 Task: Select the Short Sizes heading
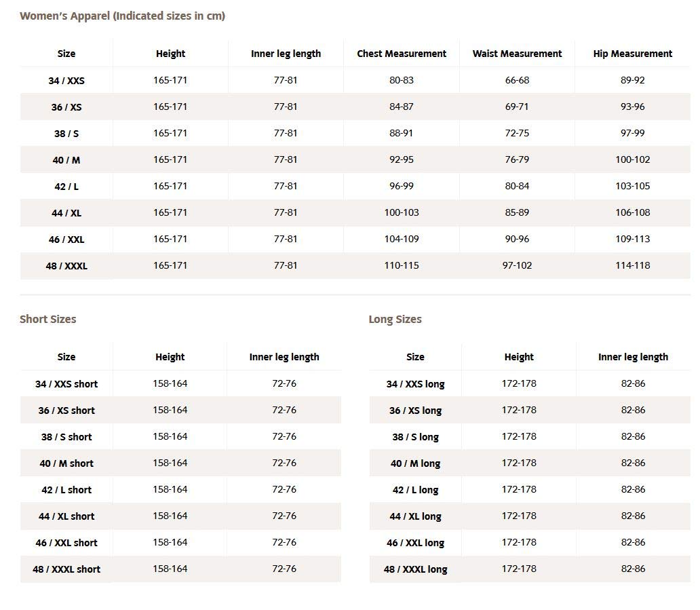click(48, 319)
